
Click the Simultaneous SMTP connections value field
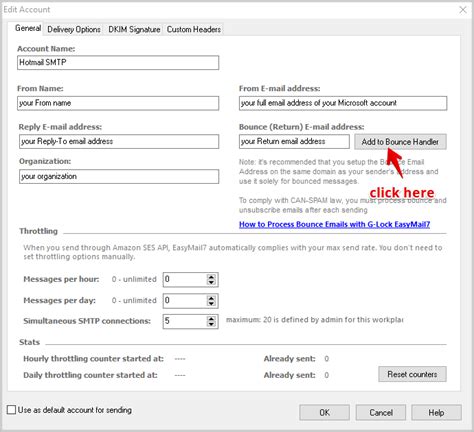tap(184, 321)
